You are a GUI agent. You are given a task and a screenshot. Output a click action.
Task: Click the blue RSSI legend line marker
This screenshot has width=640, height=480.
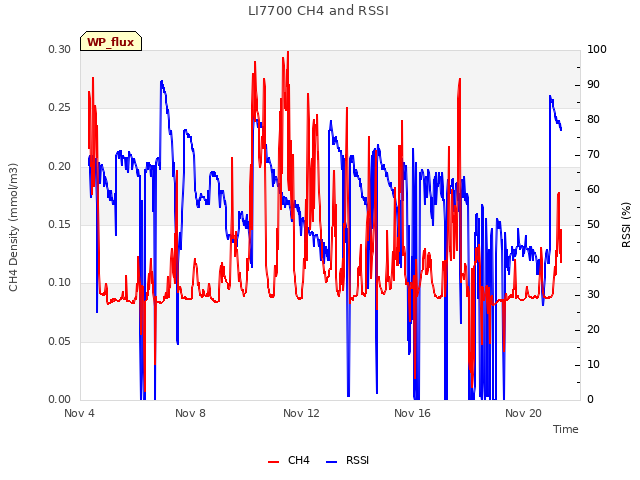(x=331, y=462)
